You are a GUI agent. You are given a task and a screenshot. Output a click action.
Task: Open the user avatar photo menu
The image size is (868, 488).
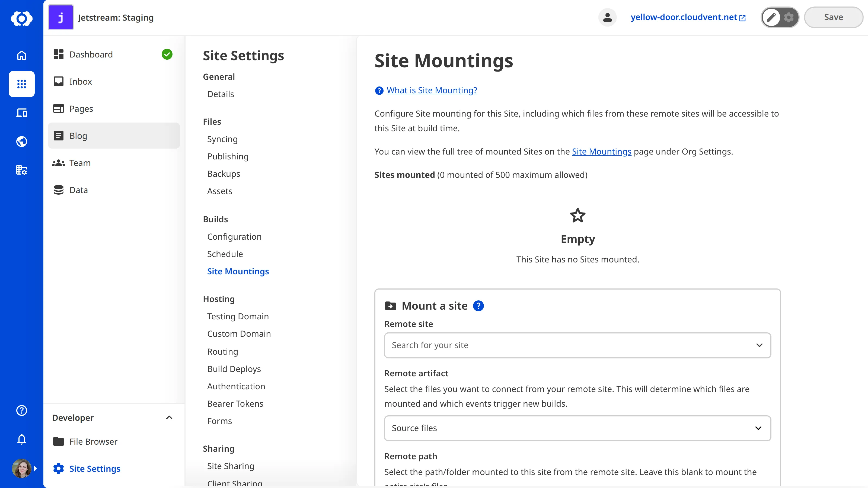pos(22,468)
